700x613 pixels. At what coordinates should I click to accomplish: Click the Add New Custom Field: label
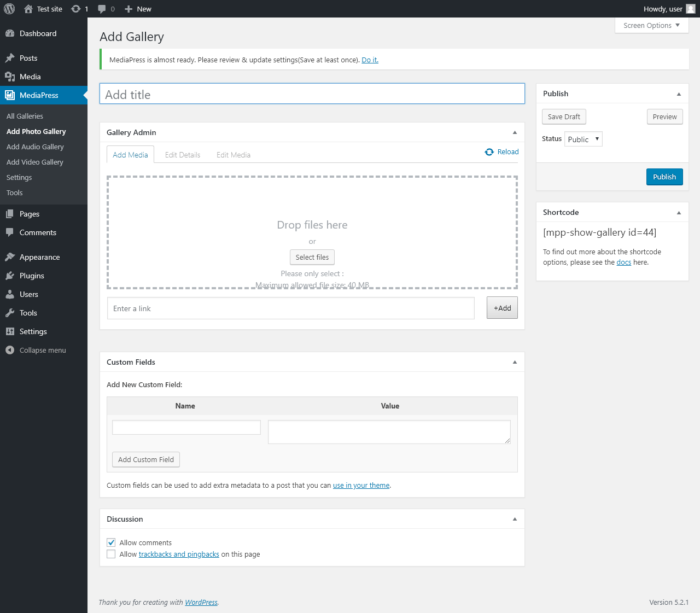point(144,385)
